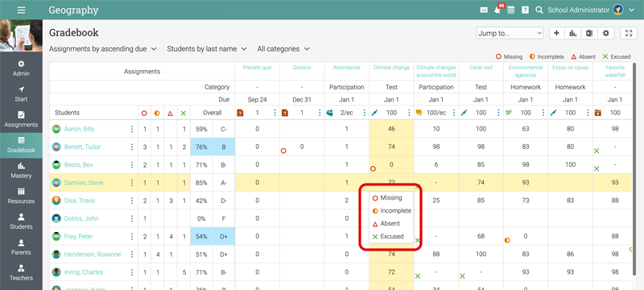Open the Jump to dropdown
This screenshot has height=290, width=644.
pyautogui.click(x=510, y=33)
